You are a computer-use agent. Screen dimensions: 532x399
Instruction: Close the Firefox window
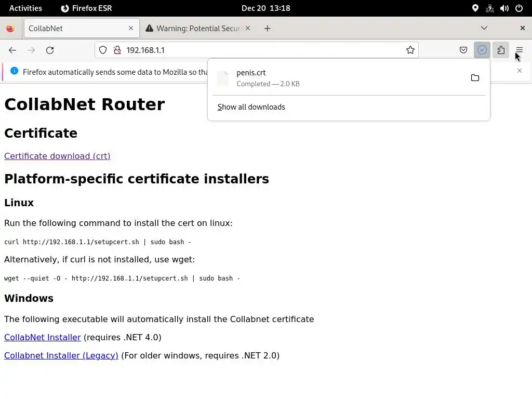click(523, 28)
